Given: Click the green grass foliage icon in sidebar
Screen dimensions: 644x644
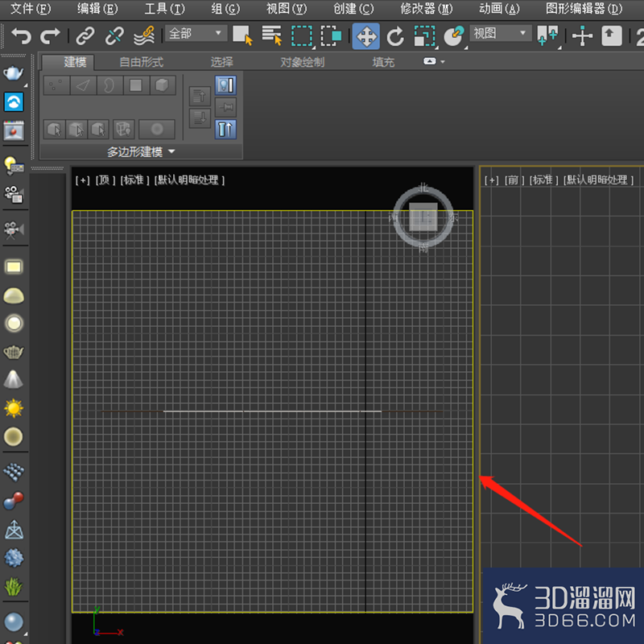Looking at the screenshot, I should tap(14, 586).
